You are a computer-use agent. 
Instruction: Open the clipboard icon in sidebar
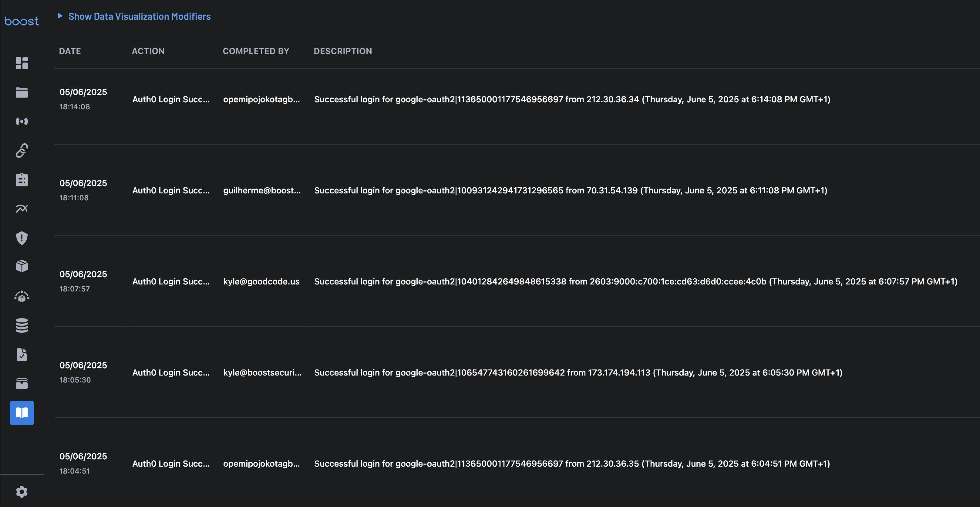tap(22, 179)
